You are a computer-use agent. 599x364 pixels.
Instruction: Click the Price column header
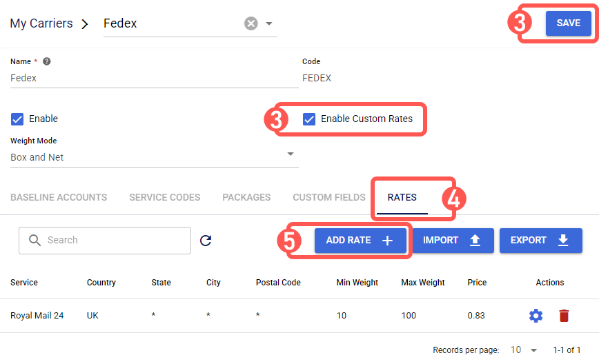coord(477,283)
